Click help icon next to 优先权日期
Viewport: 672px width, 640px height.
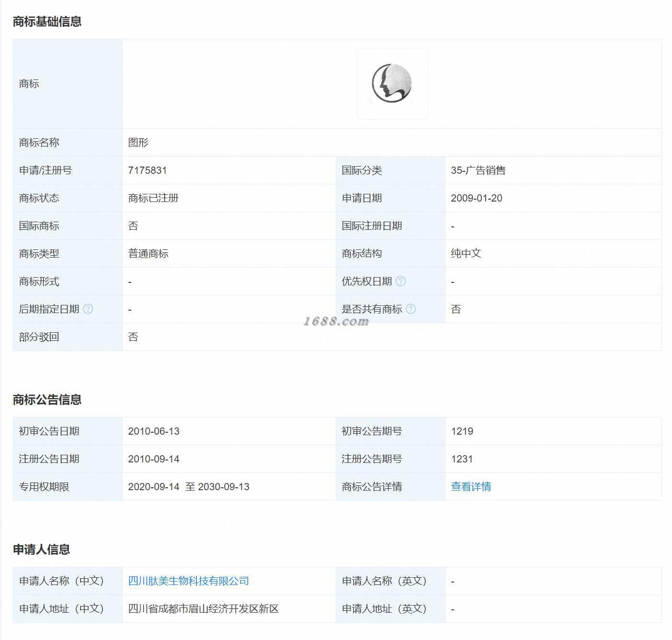(x=401, y=281)
